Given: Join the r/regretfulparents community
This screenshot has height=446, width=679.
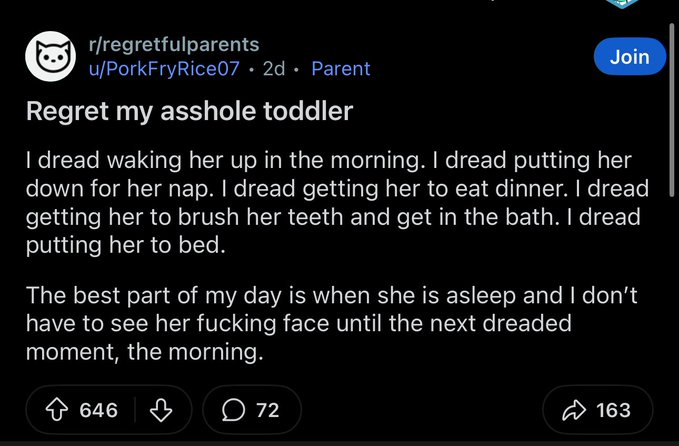Looking at the screenshot, I should (629, 56).
